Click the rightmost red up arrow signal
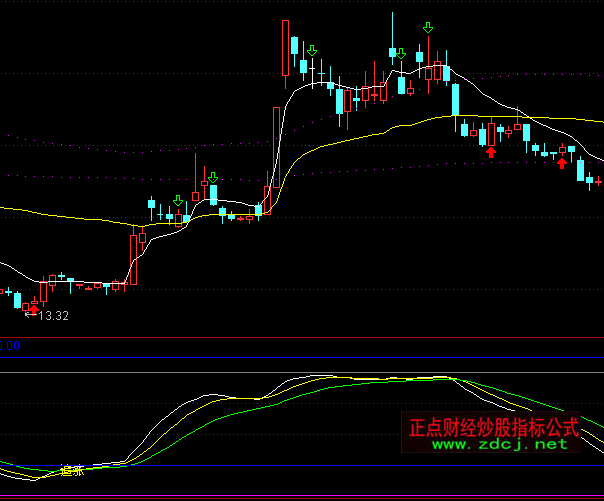Viewport: 604px width, 501px height. (562, 163)
